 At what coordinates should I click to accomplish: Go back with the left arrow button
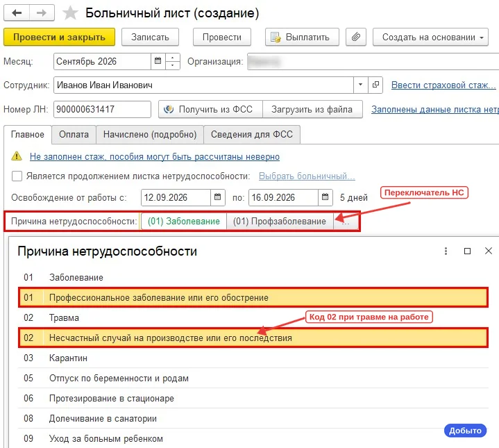click(17, 13)
